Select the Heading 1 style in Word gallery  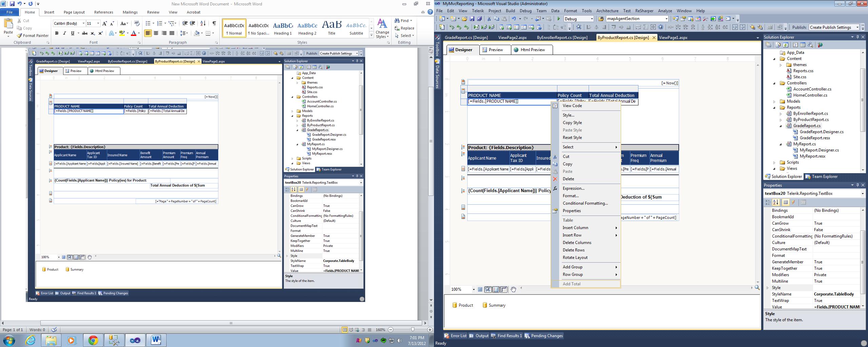[x=283, y=28]
